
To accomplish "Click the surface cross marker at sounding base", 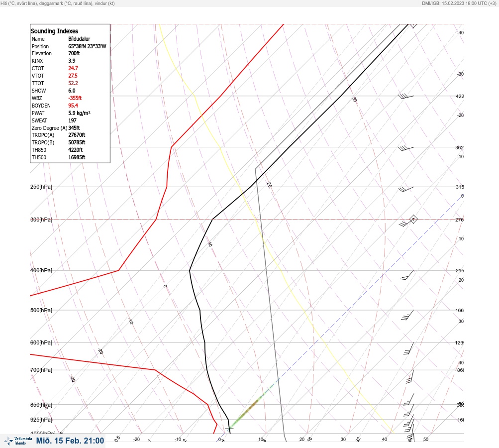I will (229, 429).
